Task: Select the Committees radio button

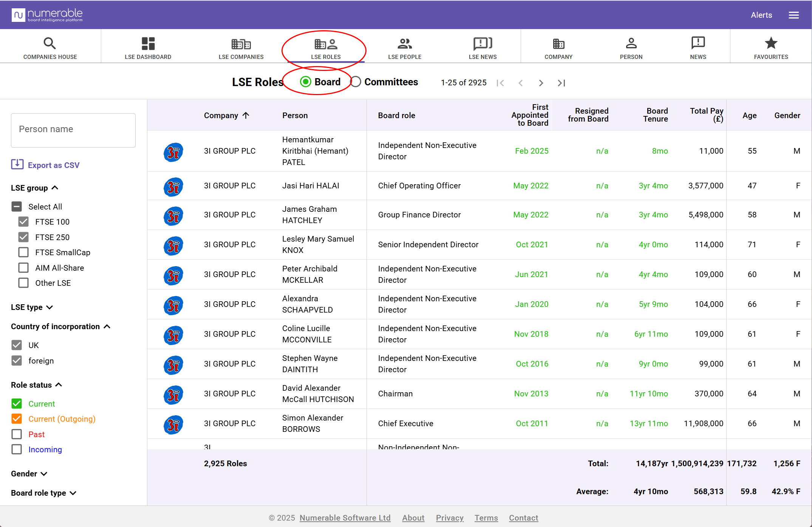Action: click(356, 82)
